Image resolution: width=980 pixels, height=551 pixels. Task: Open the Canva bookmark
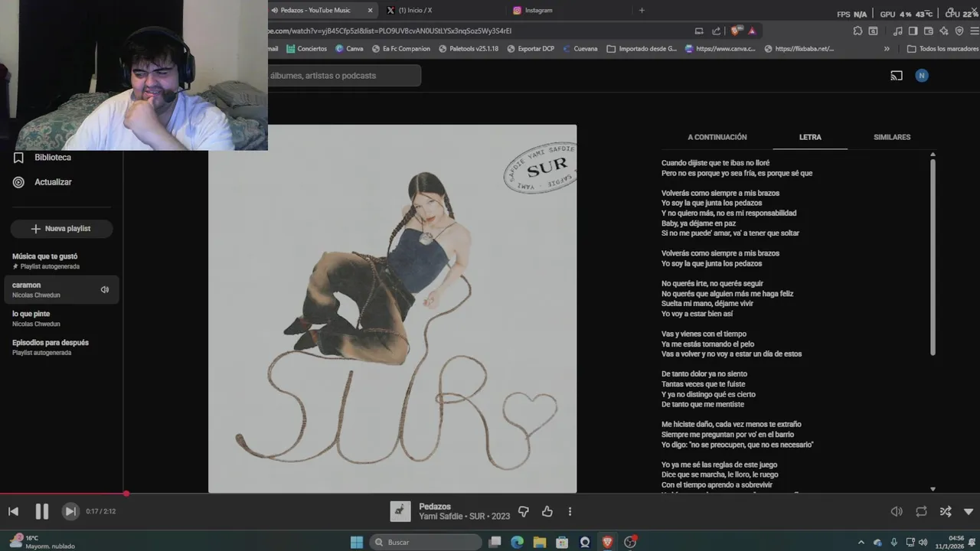coord(349,48)
